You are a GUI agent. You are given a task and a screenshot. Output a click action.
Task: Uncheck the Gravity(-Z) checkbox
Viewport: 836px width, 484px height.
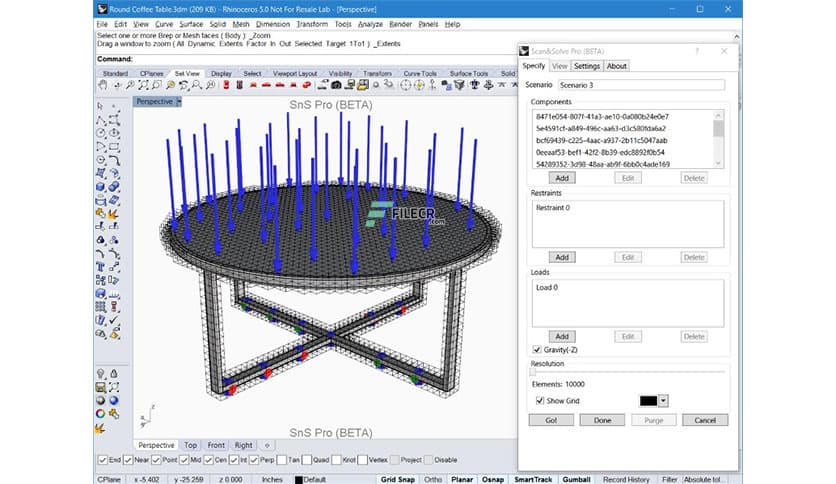[537, 350]
